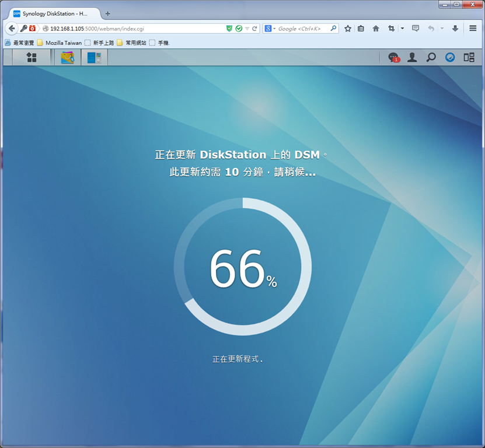
Task: Go back with the browser back arrow
Action: click(12, 29)
